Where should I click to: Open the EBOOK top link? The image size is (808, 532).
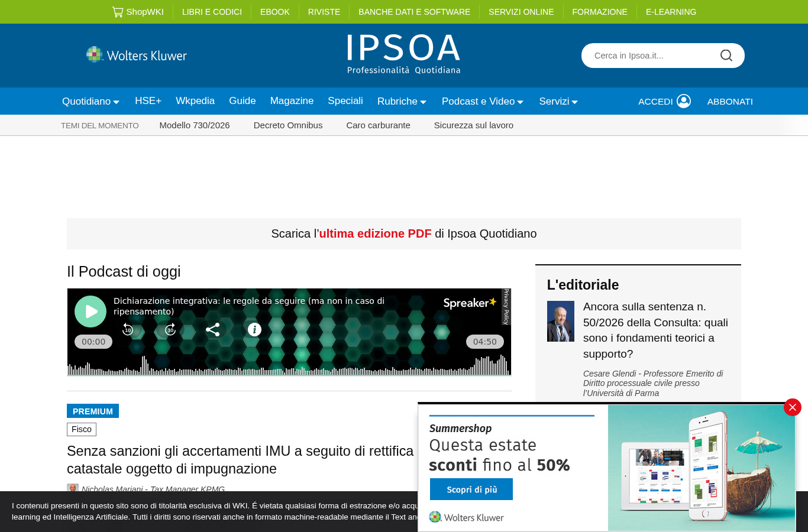click(275, 12)
